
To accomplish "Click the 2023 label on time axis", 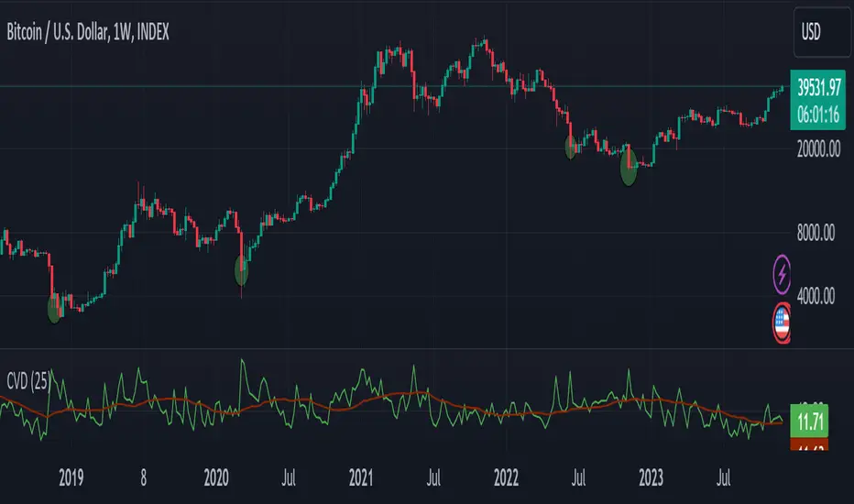I will (x=651, y=477).
